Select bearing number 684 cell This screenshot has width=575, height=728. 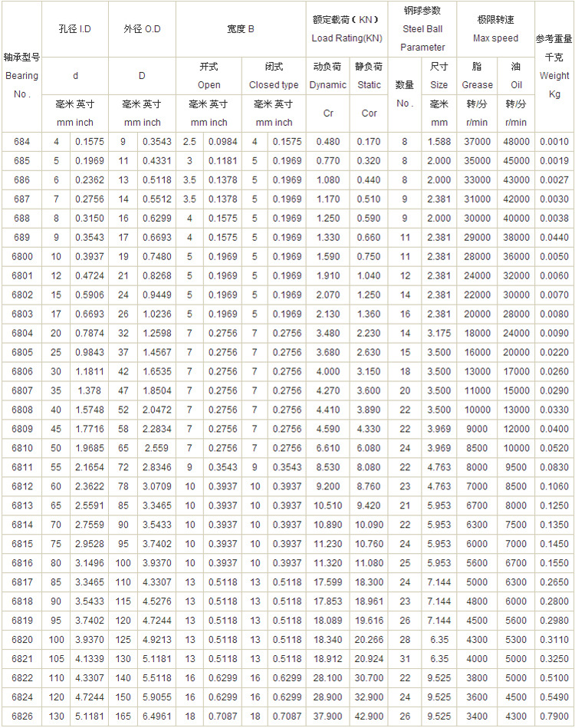pyautogui.click(x=21, y=142)
